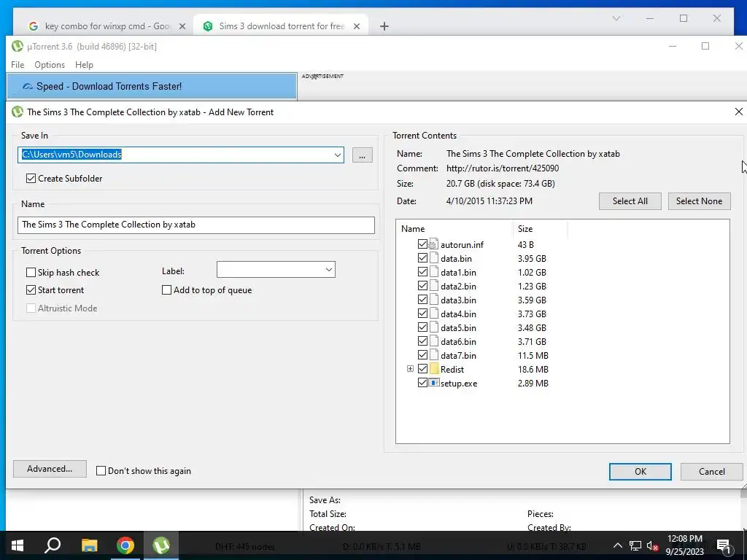Expand the Redist folder tree node
Image resolution: width=747 pixels, height=560 pixels.
(x=410, y=369)
